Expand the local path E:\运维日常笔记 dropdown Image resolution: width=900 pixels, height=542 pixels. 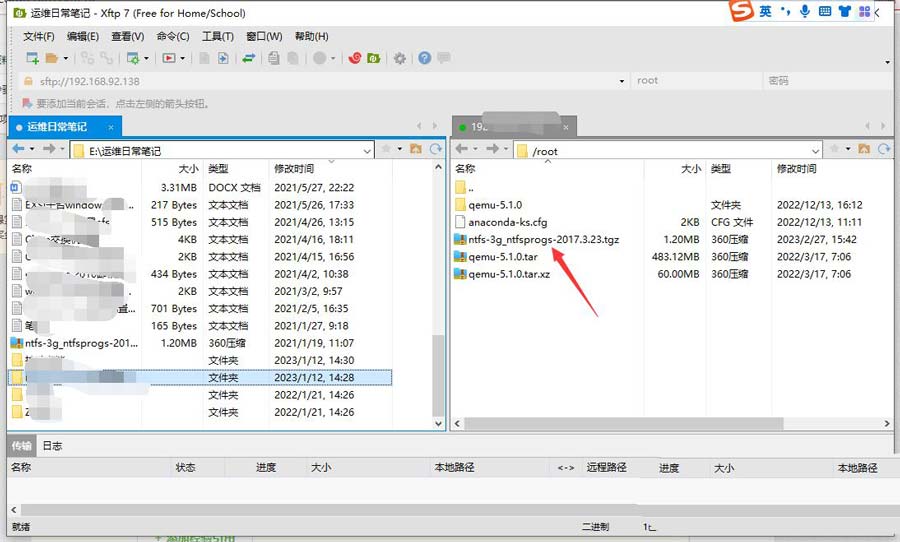click(x=366, y=150)
